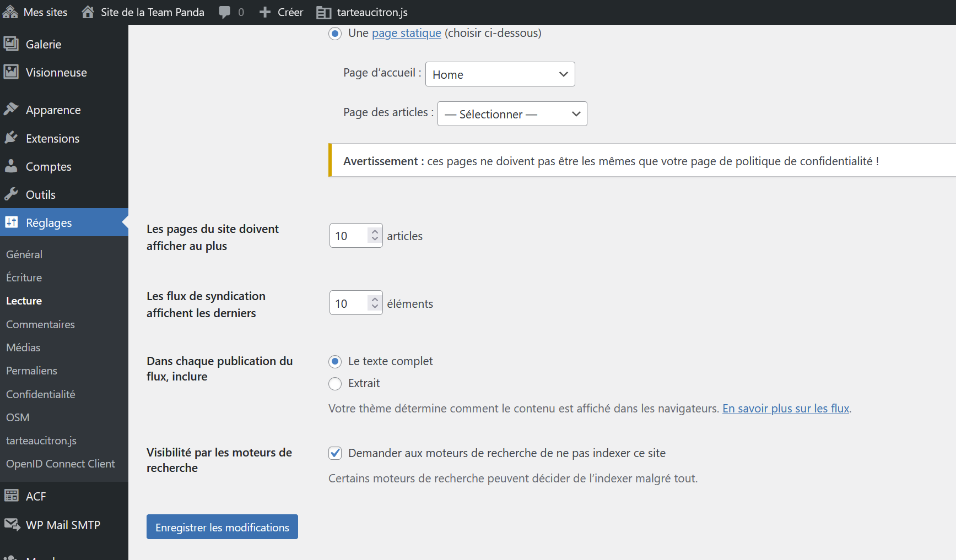
Task: Open the Créer admin bar menu
Action: [x=290, y=12]
